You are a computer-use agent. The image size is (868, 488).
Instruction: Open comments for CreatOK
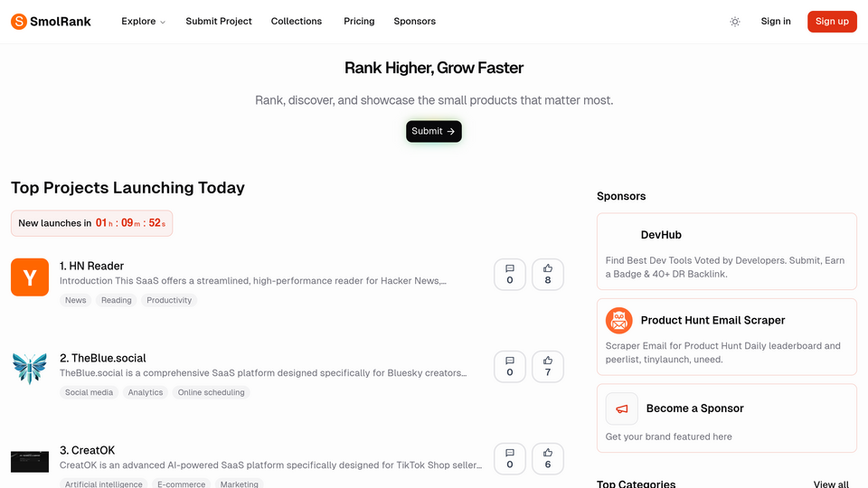(510, 459)
